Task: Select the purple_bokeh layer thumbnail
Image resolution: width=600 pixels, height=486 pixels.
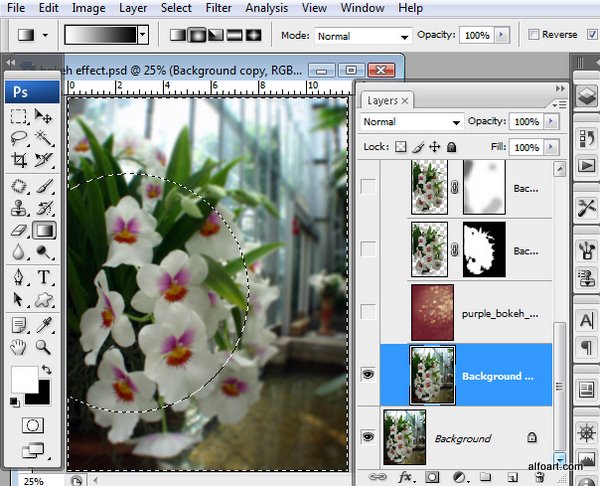Action: pos(432,312)
